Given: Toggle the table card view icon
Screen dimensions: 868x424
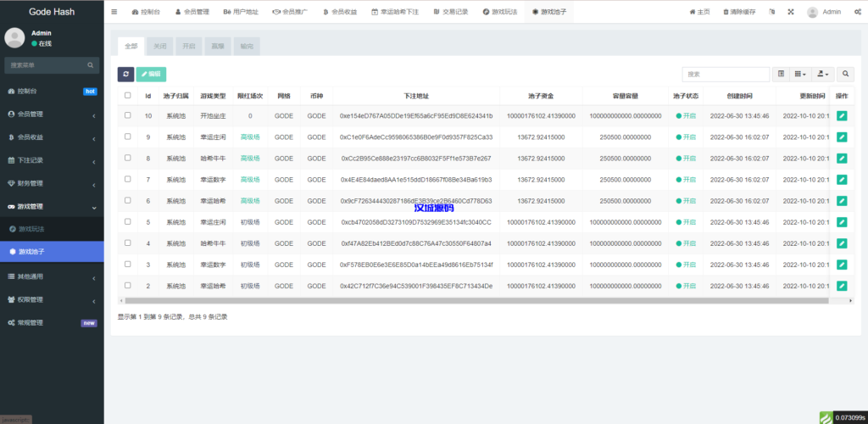Looking at the screenshot, I should pos(782,75).
